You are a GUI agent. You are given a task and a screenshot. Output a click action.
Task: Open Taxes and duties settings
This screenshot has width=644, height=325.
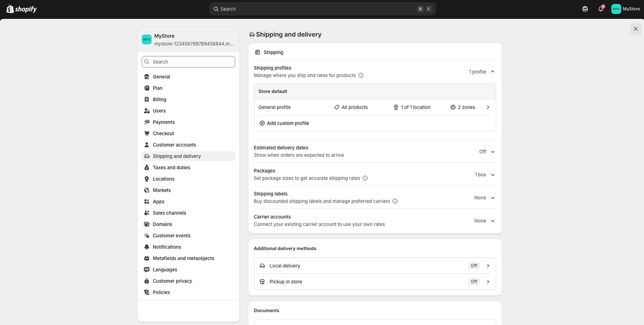(x=188, y=168)
